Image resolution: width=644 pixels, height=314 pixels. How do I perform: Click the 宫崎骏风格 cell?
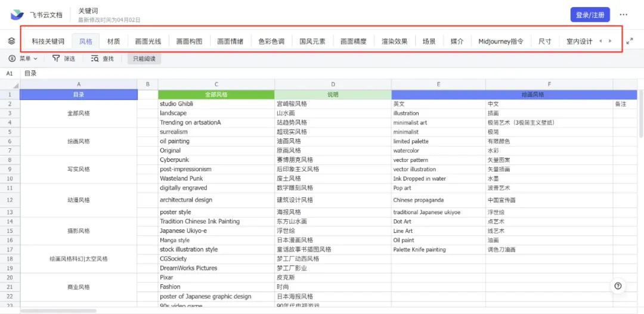coord(333,104)
